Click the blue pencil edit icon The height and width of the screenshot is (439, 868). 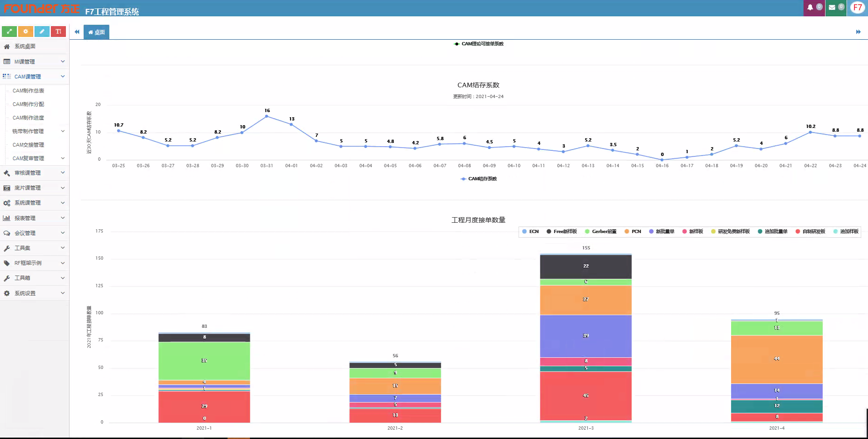[42, 31]
